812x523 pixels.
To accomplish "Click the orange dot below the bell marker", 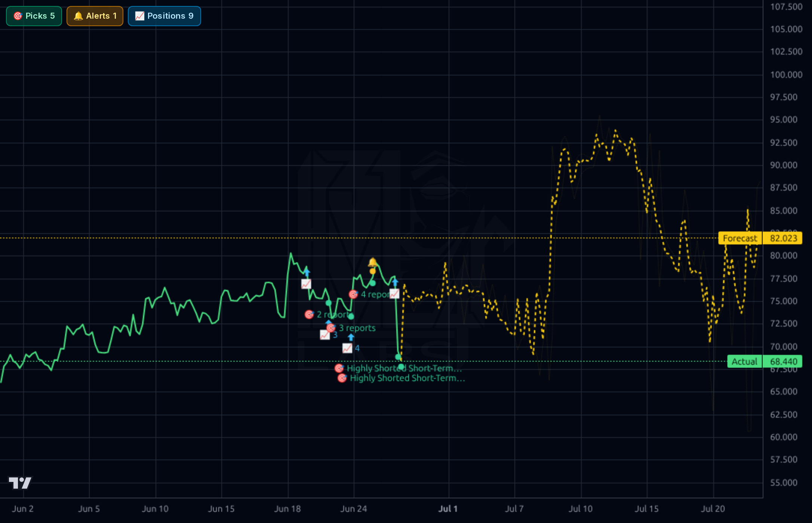I will point(372,271).
